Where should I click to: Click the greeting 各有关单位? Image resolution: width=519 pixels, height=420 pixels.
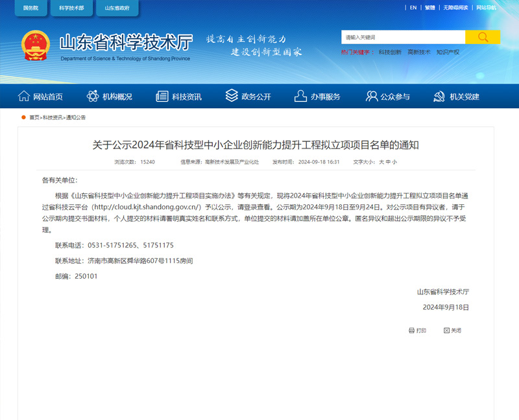60,180
